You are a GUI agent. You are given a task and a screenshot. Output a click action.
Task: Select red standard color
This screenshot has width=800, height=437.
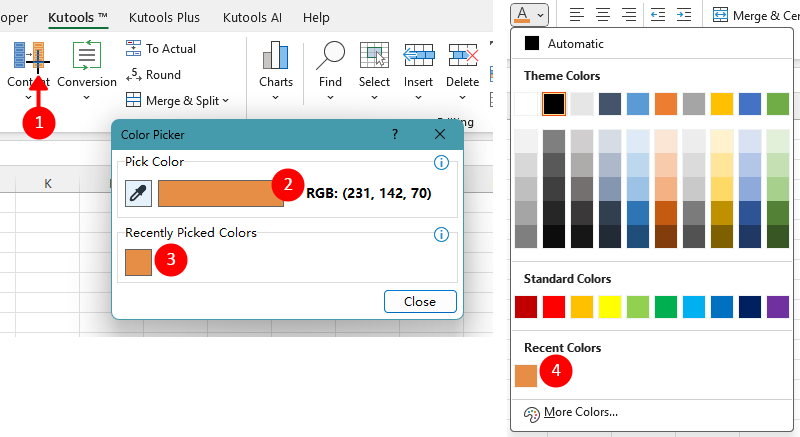tap(554, 307)
